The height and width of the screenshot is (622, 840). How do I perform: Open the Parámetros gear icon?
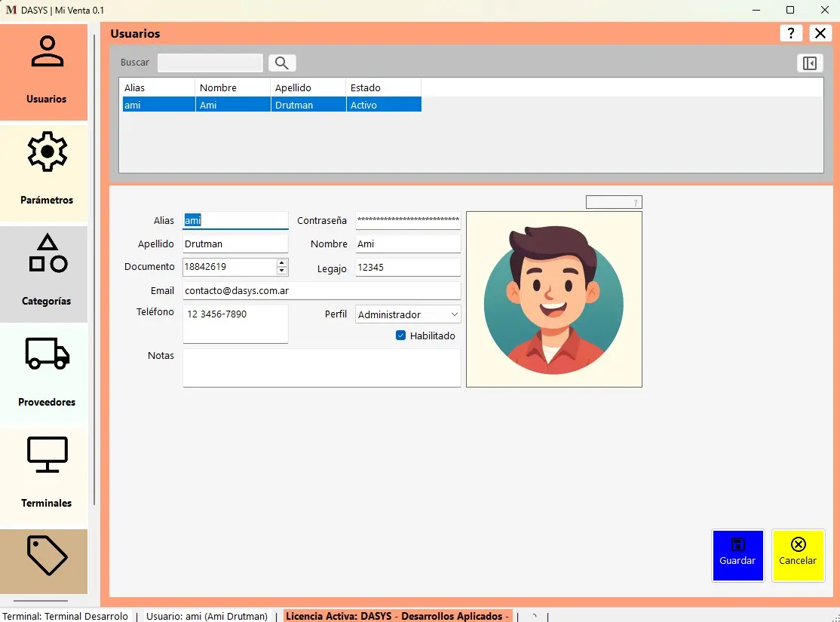point(47,152)
